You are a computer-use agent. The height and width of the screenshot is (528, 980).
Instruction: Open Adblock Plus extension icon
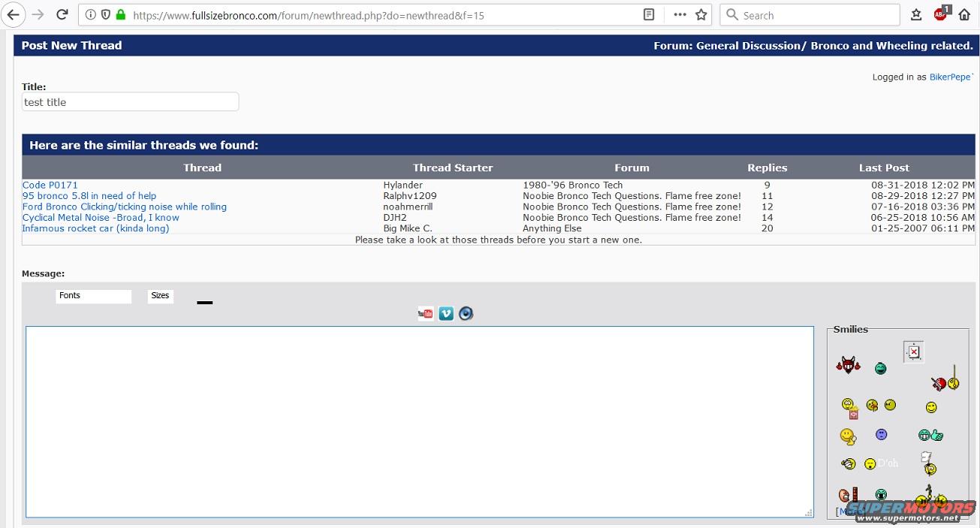(941, 14)
